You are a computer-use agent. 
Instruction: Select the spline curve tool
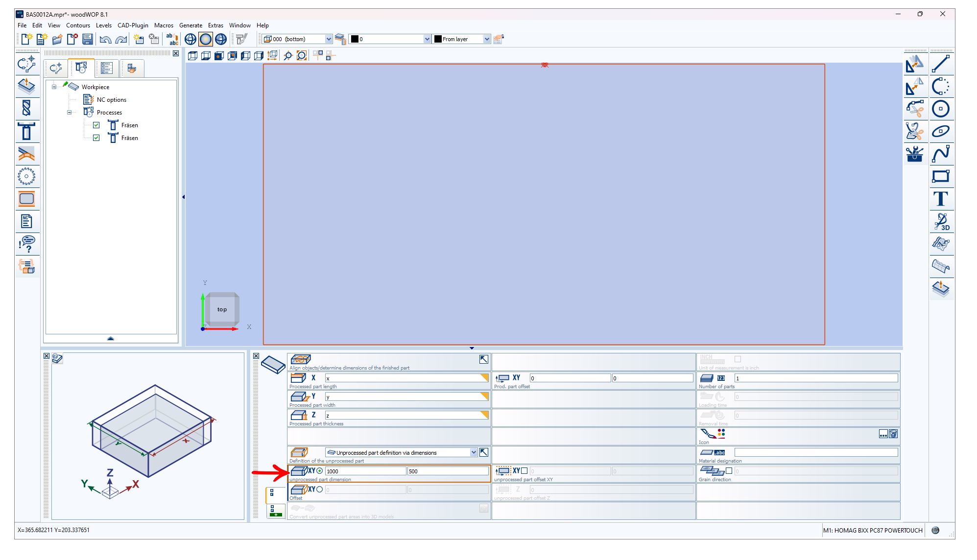point(941,154)
